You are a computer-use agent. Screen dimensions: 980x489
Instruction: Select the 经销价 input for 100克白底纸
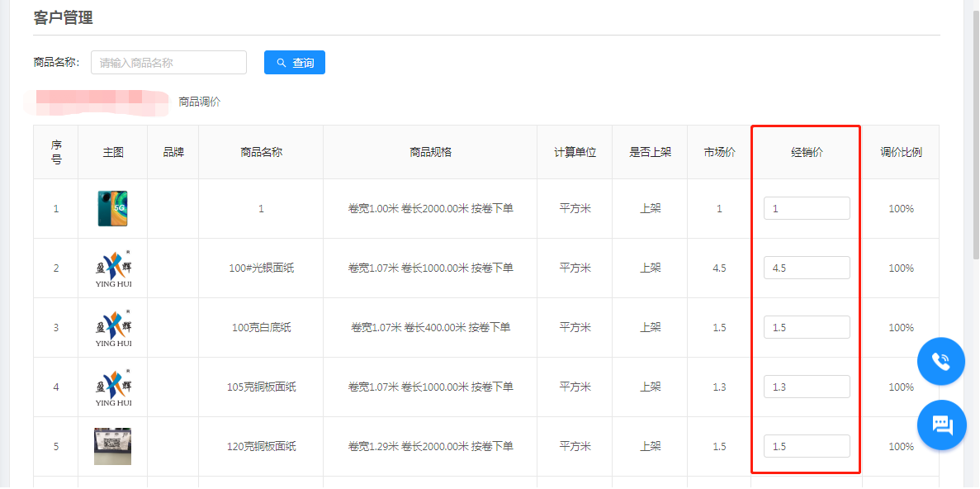[807, 328]
